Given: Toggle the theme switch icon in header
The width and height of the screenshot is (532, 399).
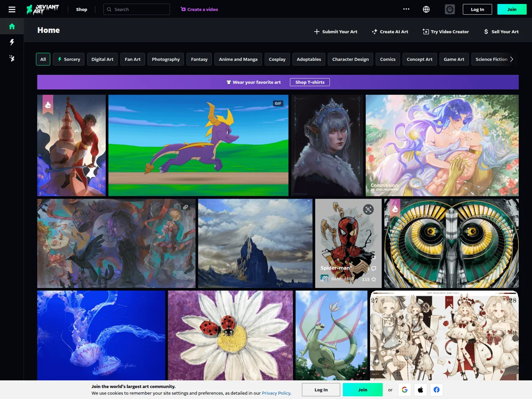Looking at the screenshot, I should click(x=450, y=9).
